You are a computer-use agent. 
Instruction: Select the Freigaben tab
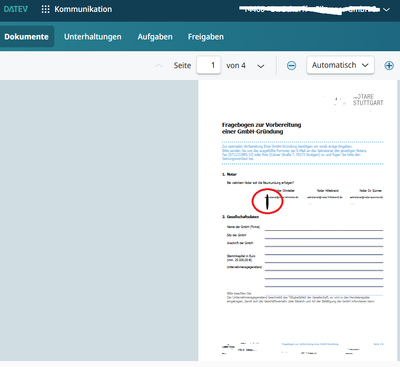206,37
